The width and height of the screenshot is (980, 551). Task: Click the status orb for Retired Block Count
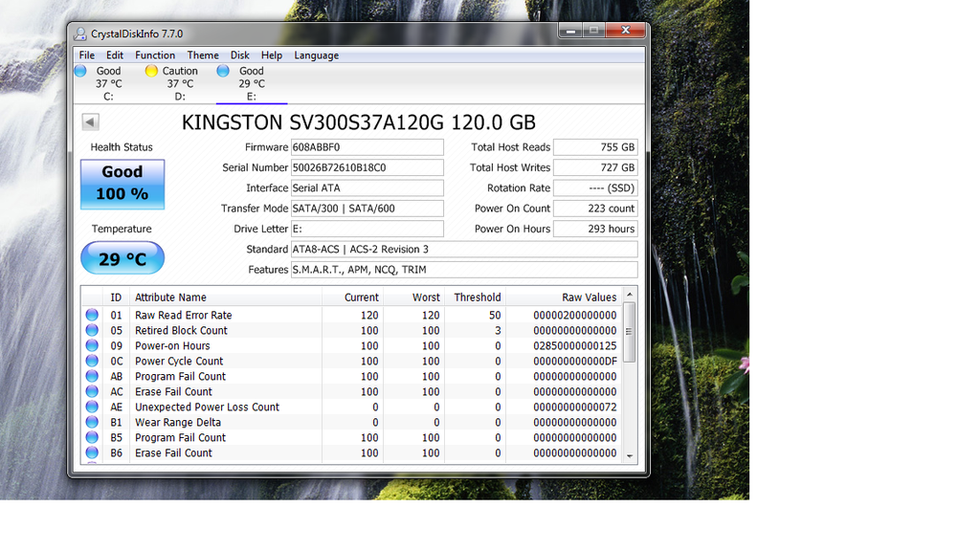(x=92, y=330)
